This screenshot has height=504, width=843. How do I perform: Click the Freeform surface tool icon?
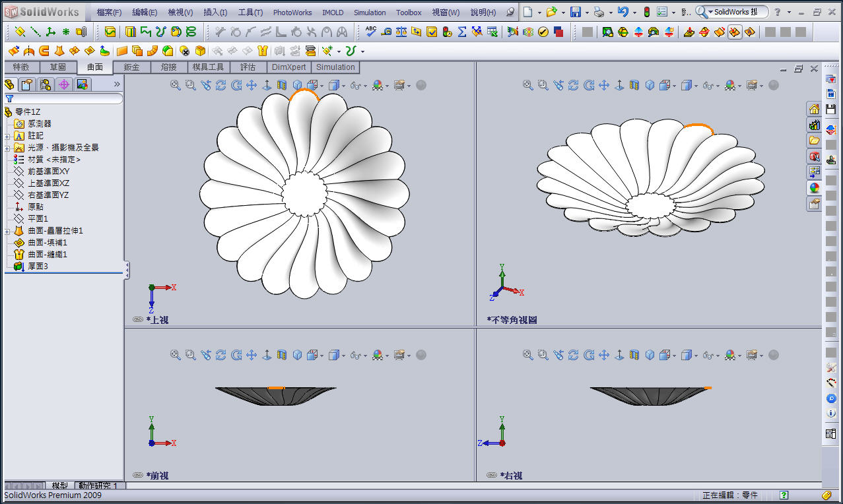point(104,51)
